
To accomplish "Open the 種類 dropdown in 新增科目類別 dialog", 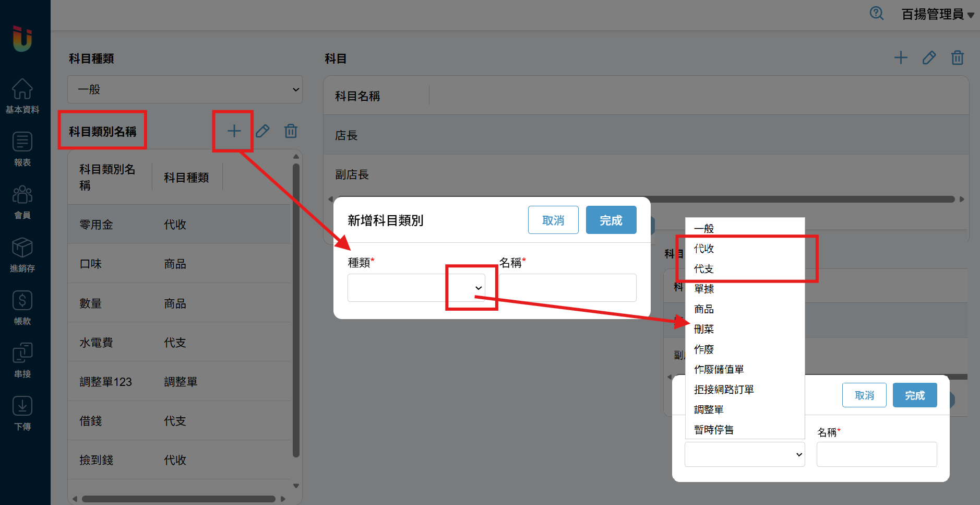I will tap(416, 288).
